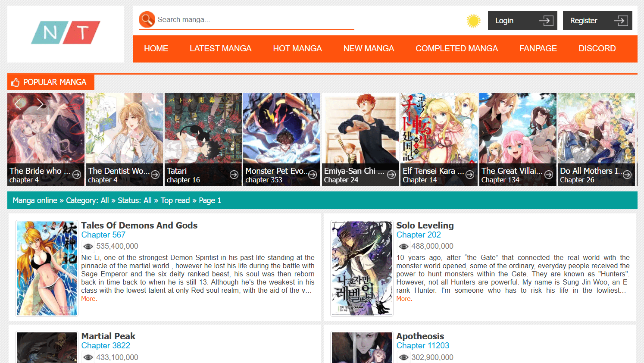644x363 pixels.
Task: Click the Login button
Action: click(x=522, y=21)
